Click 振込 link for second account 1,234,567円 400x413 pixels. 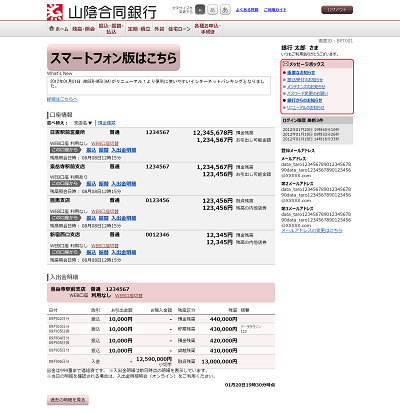pyautogui.click(x=91, y=184)
